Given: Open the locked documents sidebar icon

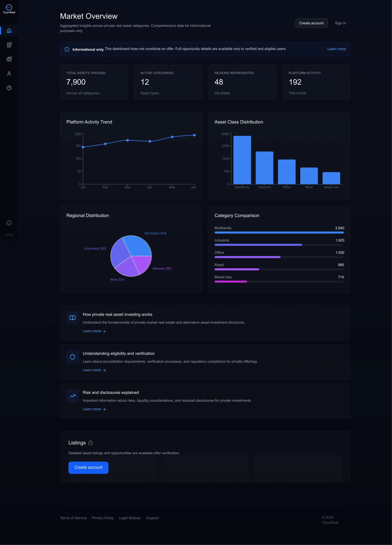Looking at the screenshot, I should click(x=9, y=45).
